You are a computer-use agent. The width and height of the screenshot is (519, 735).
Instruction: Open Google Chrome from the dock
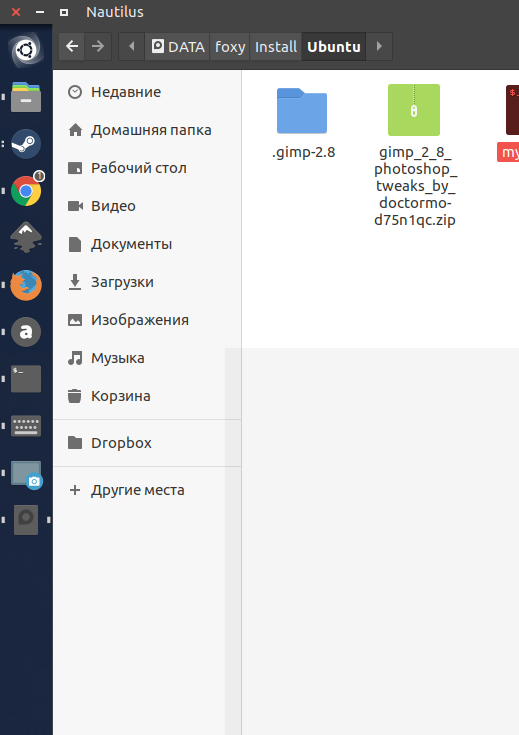[x=27, y=190]
